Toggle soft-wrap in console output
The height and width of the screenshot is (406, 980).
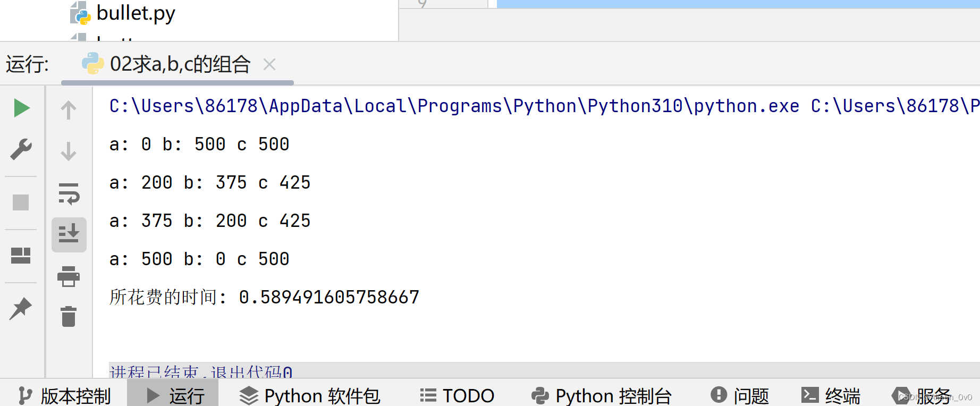tap(69, 194)
